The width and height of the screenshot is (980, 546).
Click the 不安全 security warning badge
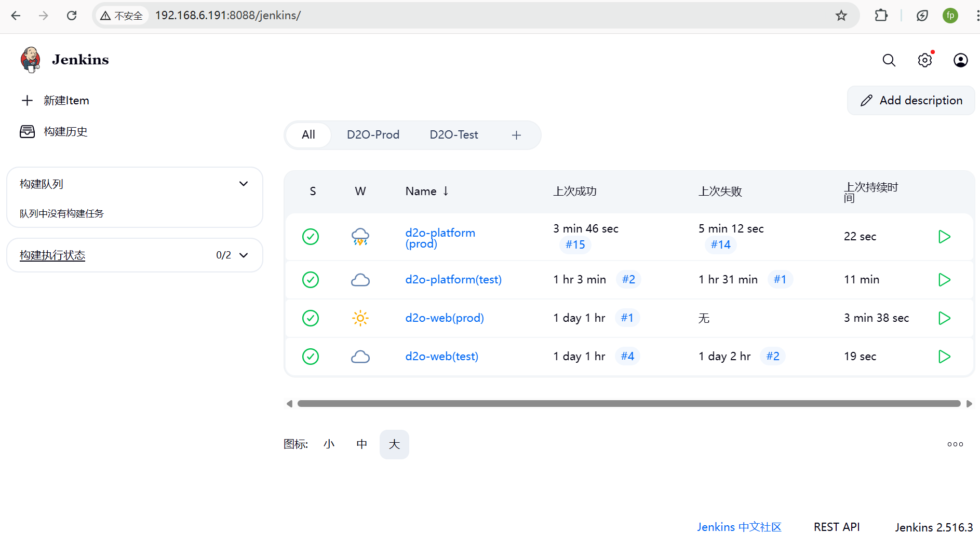coord(122,16)
